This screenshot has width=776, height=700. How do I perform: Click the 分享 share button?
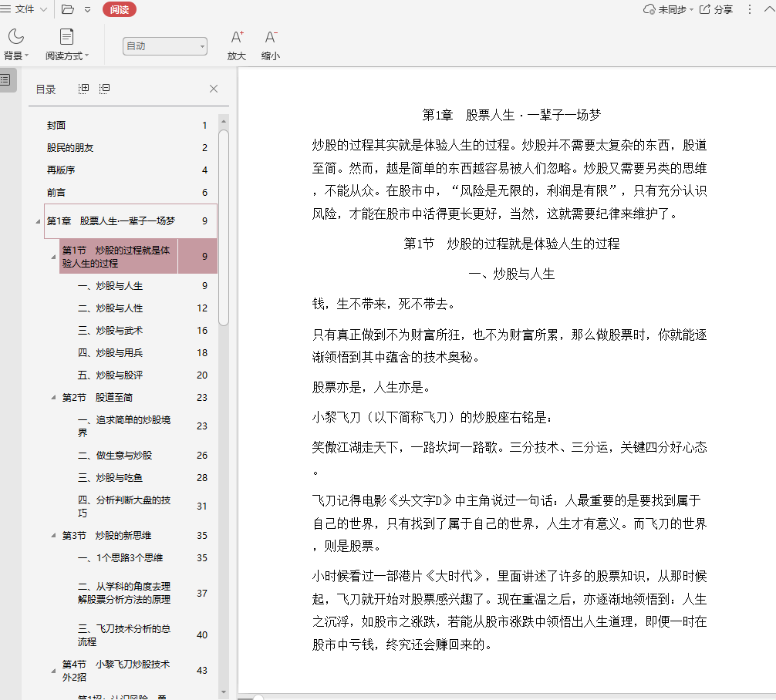tap(716, 9)
